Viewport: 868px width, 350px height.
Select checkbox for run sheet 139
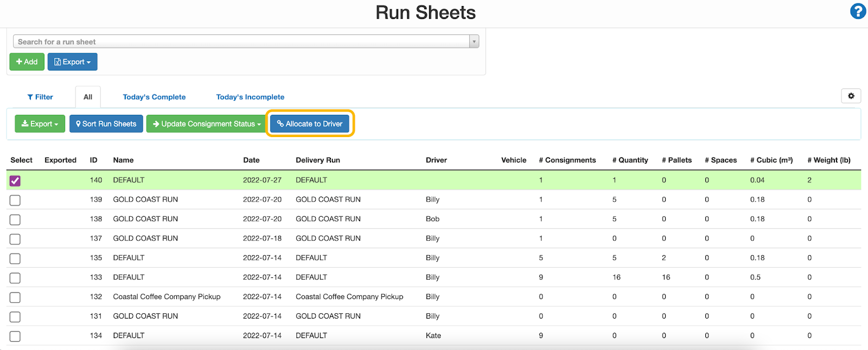[15, 200]
